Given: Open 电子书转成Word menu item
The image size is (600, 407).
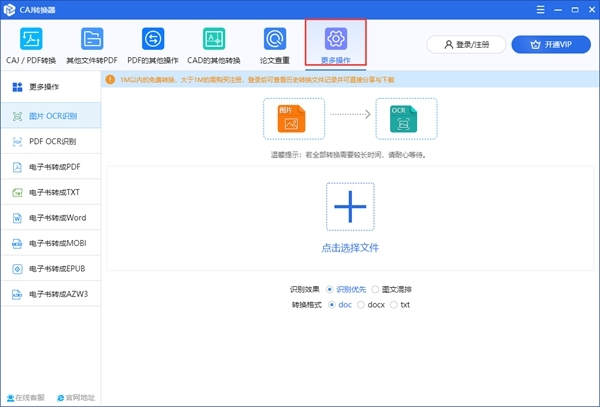Looking at the screenshot, I should (51, 218).
